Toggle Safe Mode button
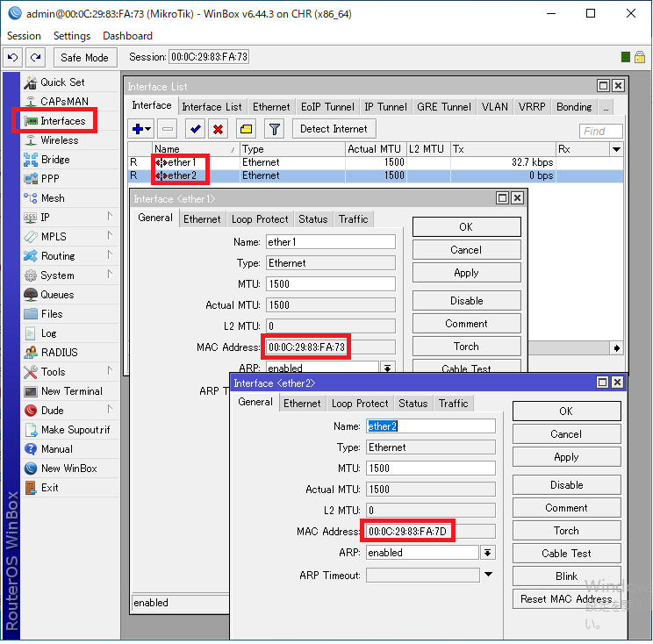 [x=84, y=57]
